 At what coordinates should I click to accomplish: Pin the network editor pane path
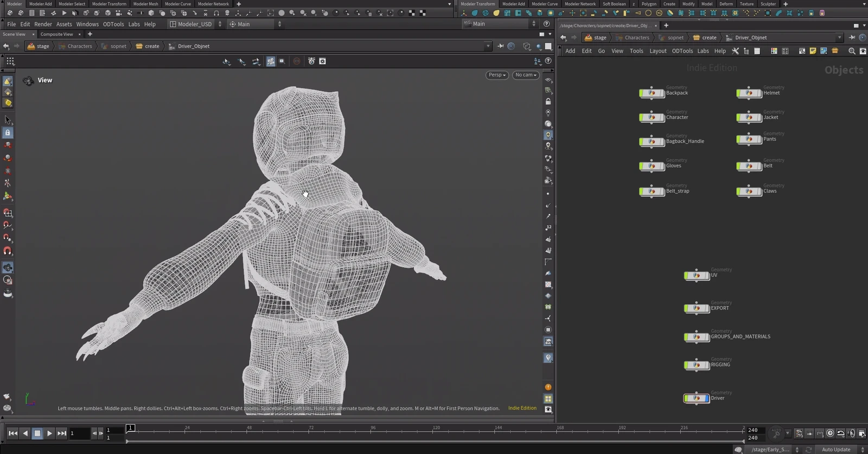coord(852,37)
